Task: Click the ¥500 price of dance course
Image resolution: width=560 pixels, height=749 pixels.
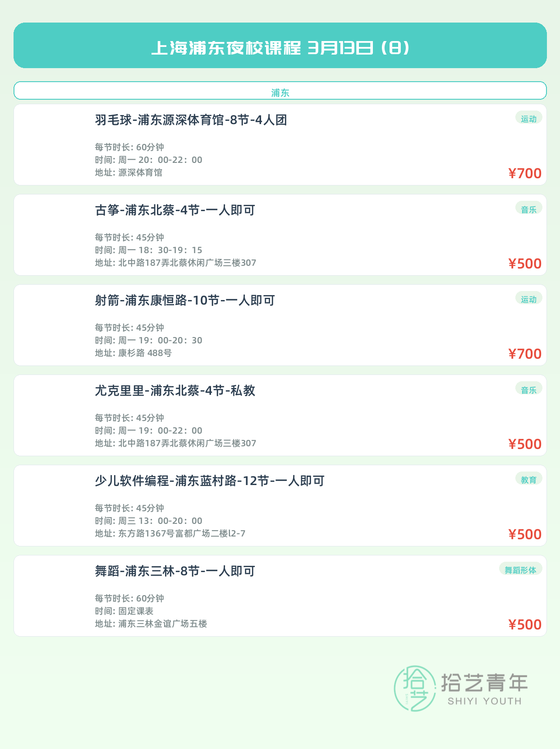Action: click(525, 624)
